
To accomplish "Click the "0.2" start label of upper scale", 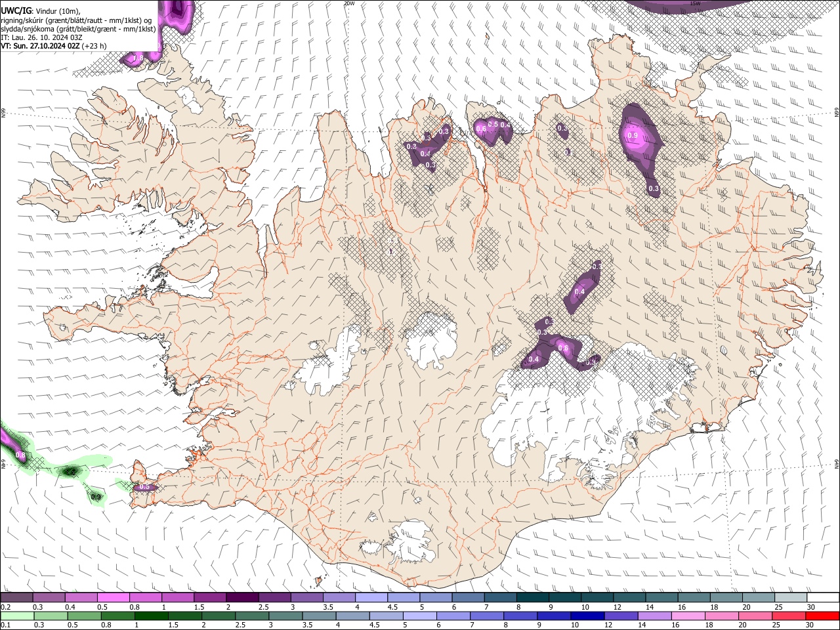I will pos(5,607).
